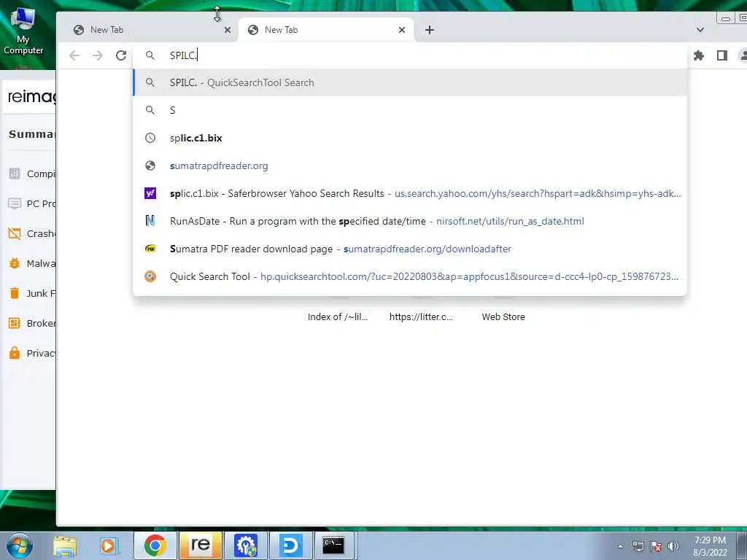Show hidden tray icons arrow
The image size is (747, 560).
[x=620, y=546]
